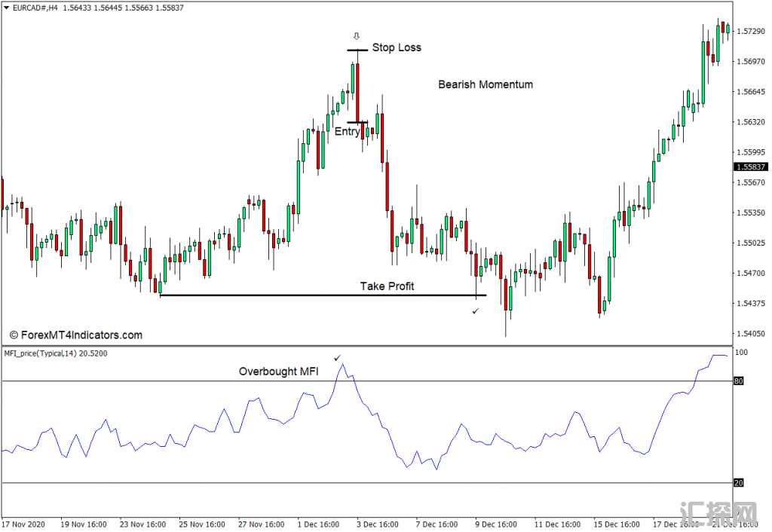Click the current price tag 1.55837
This screenshot has height=532, width=772.
coord(751,167)
